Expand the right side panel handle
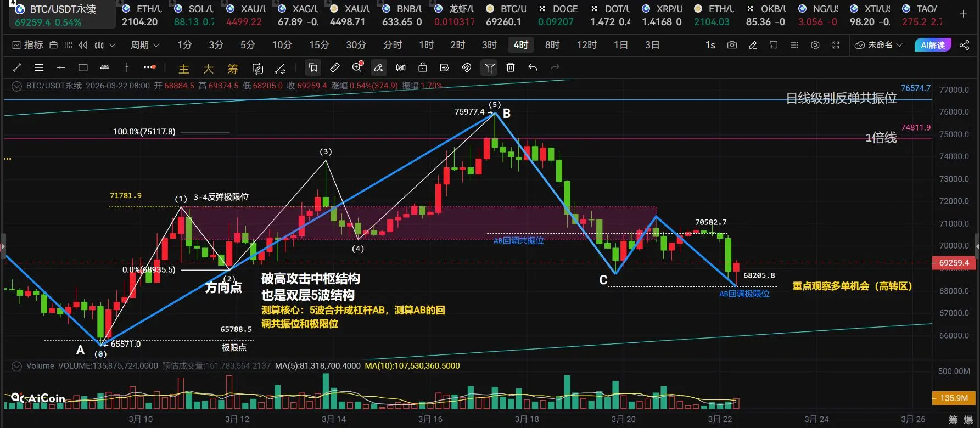The width and height of the screenshot is (980, 428). pyautogui.click(x=977, y=245)
